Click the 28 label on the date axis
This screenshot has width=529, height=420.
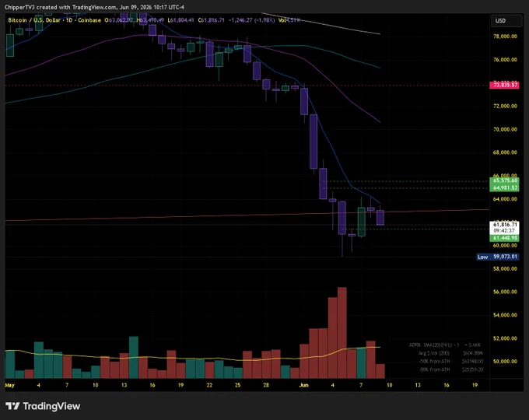(266, 385)
